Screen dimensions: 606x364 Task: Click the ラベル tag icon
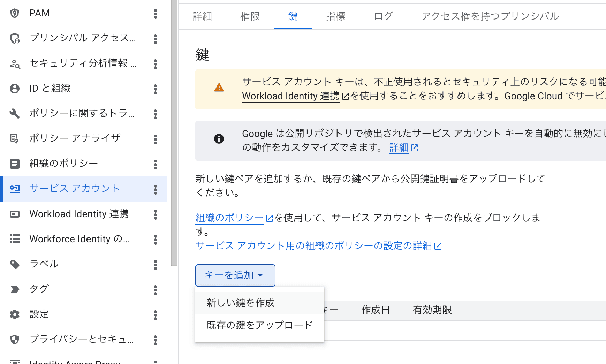(15, 264)
